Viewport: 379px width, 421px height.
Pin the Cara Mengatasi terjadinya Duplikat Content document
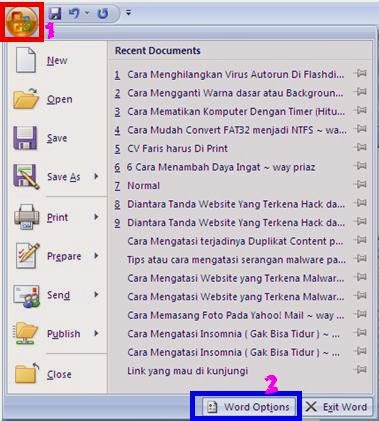[x=360, y=240]
